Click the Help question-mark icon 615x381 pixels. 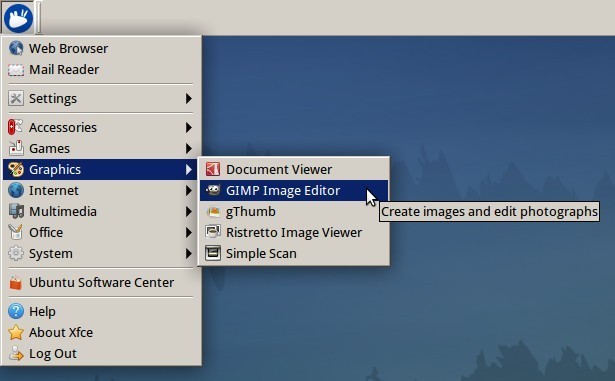16,311
